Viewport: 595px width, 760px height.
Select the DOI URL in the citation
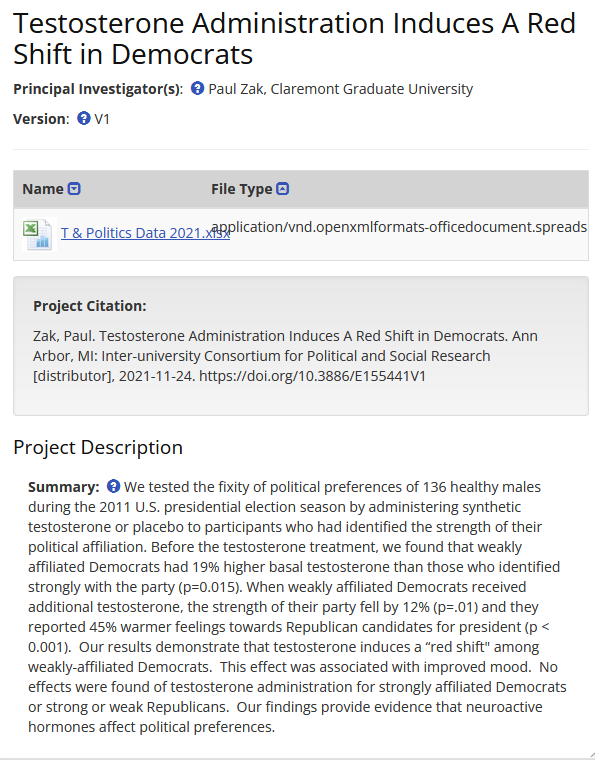(x=313, y=376)
